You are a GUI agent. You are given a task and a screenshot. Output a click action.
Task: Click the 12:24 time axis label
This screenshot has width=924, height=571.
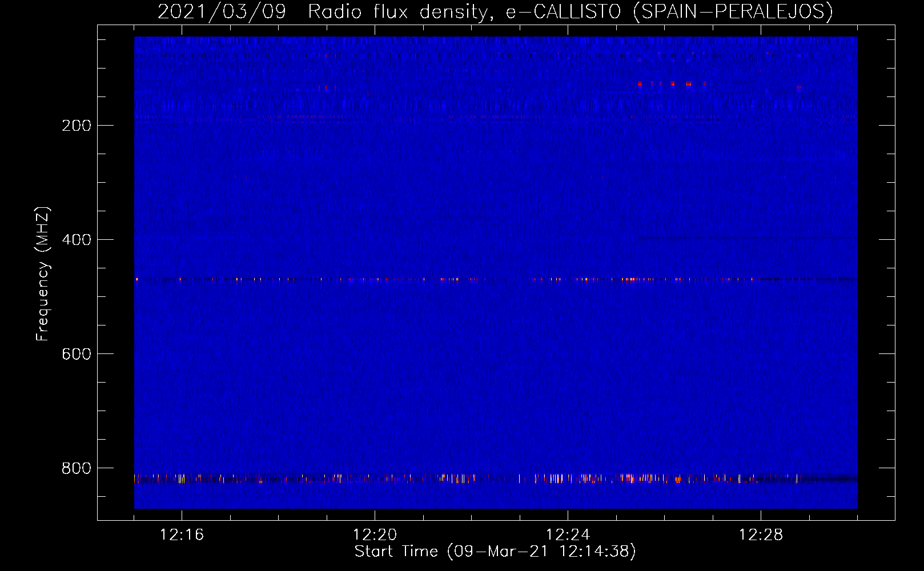tap(568, 535)
